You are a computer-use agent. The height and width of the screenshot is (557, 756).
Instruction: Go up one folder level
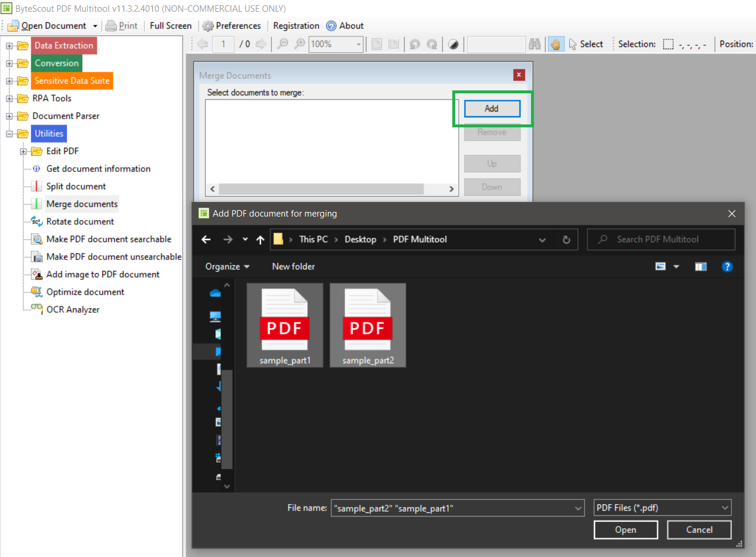[x=260, y=239]
